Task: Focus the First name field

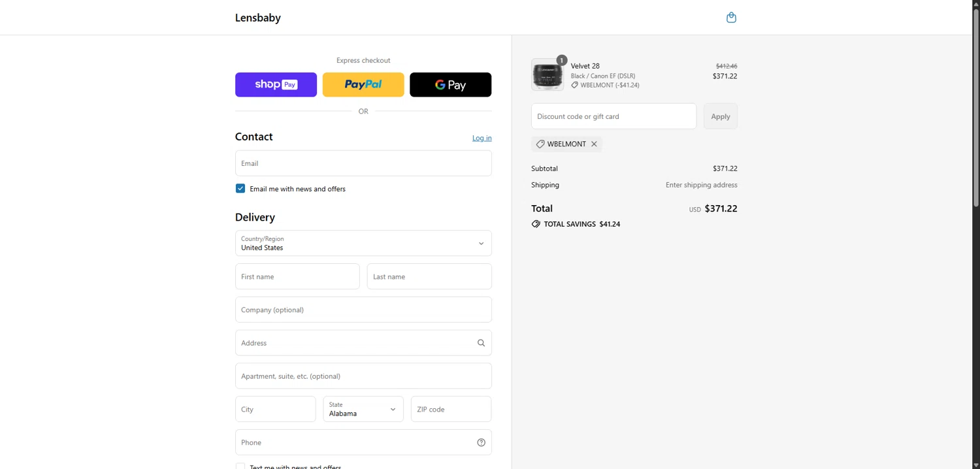Action: click(x=297, y=276)
